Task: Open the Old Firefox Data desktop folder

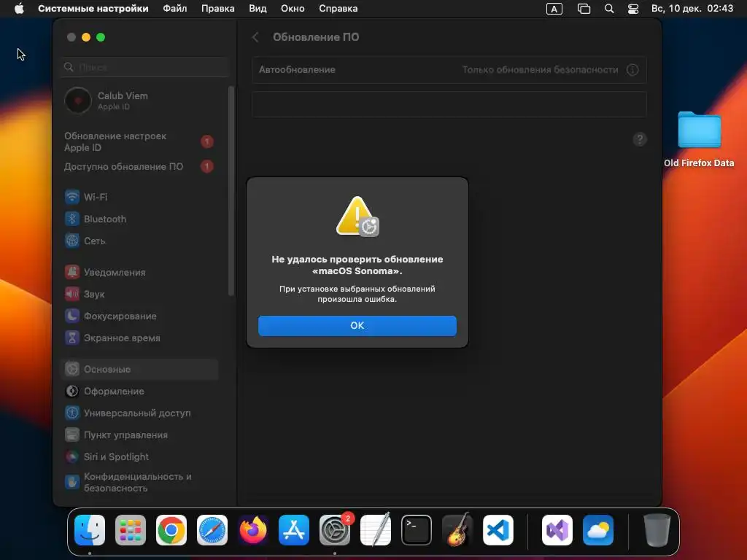Action: 699,139
